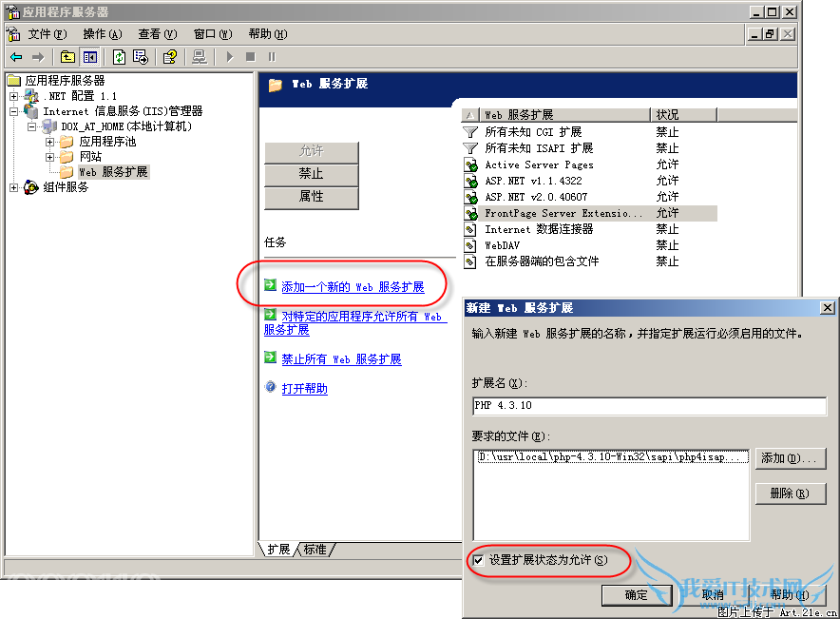
Task: Open the 查看(V) menu
Action: (158, 34)
